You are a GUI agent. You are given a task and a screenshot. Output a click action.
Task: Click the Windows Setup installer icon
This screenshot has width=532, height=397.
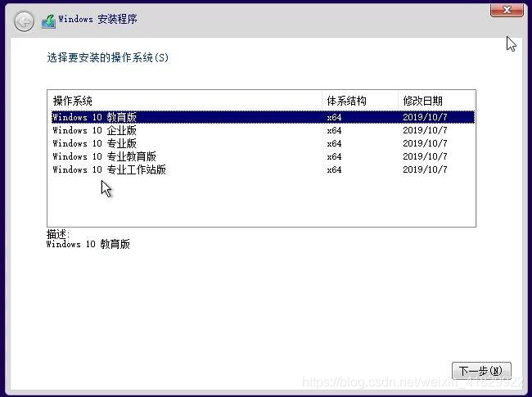[49, 21]
